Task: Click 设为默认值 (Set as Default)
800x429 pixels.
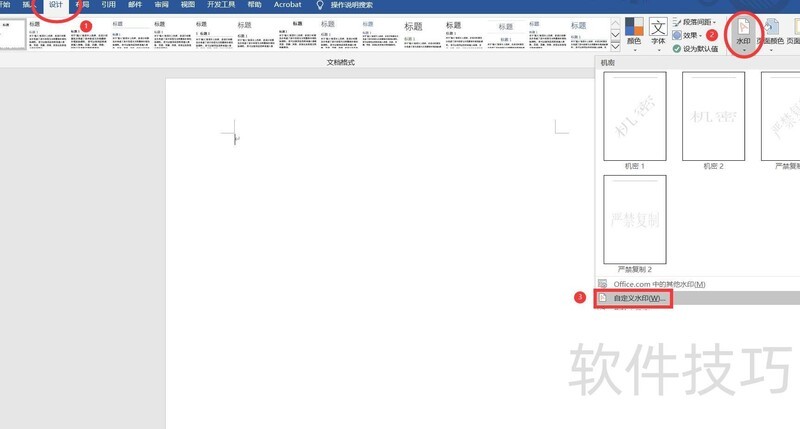Action: click(695, 48)
